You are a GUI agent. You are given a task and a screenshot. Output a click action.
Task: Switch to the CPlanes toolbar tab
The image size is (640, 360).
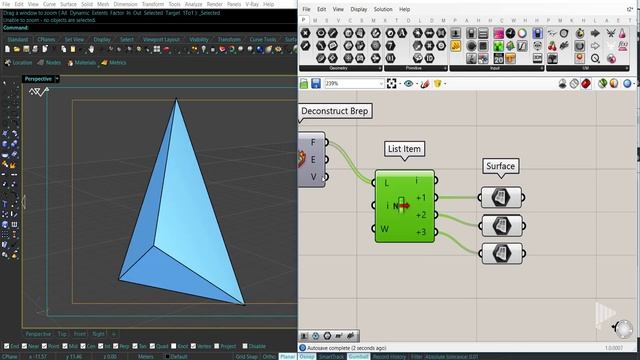click(x=46, y=40)
